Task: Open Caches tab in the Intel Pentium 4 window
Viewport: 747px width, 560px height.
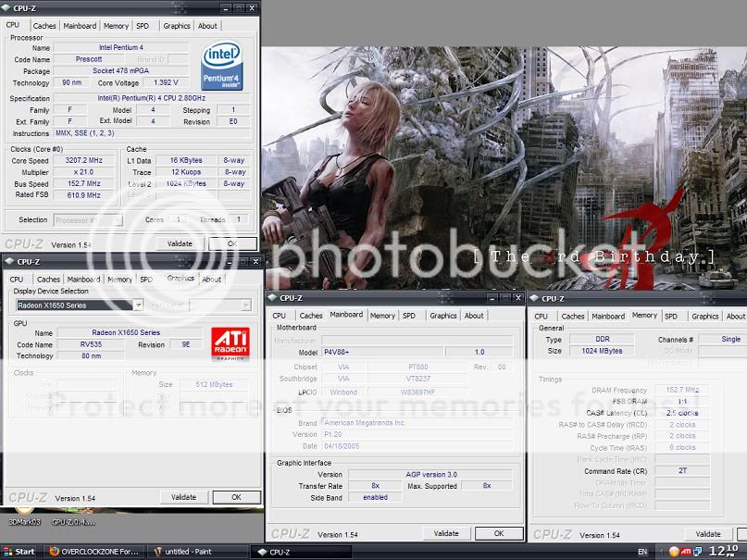Action: [x=44, y=26]
